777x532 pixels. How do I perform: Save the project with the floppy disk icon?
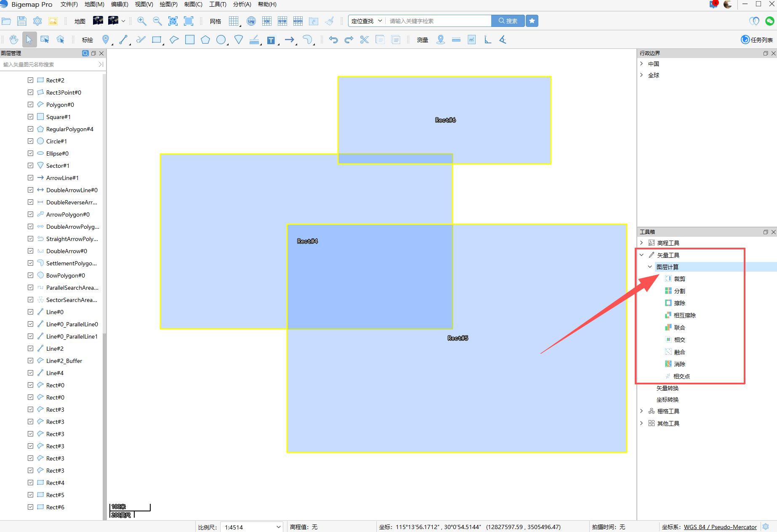point(22,21)
